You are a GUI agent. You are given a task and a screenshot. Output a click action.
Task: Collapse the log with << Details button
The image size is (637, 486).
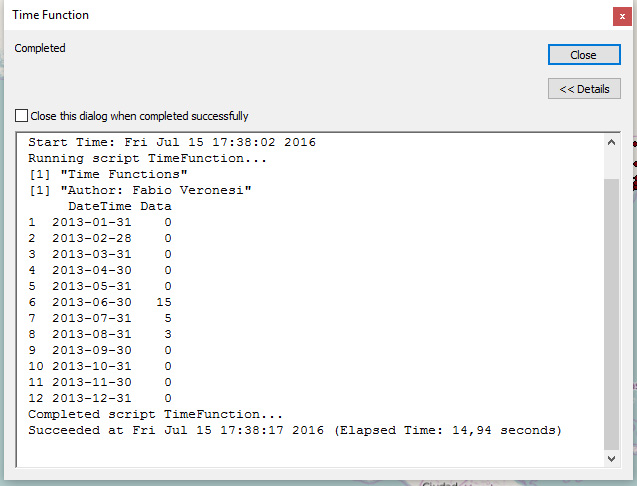pyautogui.click(x=583, y=89)
